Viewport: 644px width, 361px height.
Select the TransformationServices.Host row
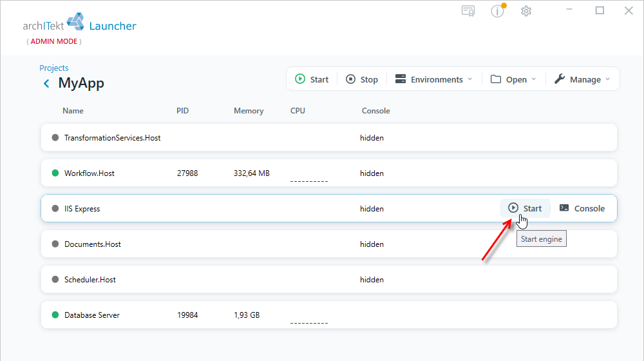tap(329, 138)
